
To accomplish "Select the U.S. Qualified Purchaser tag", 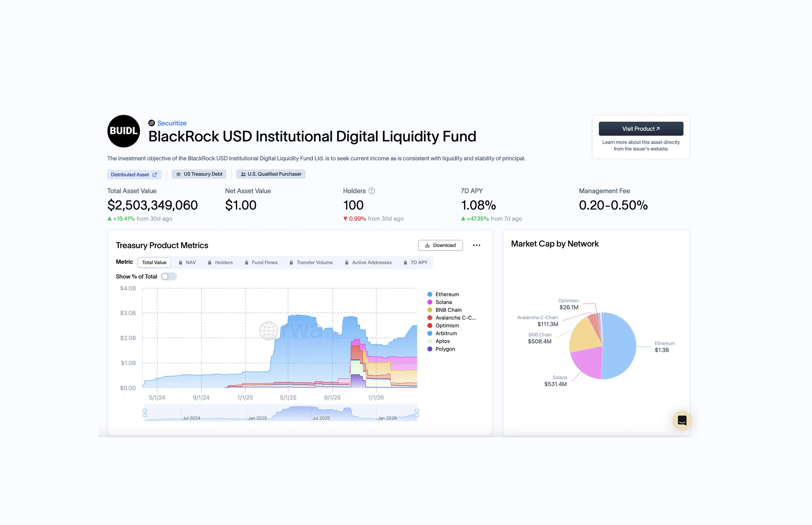I will click(271, 174).
